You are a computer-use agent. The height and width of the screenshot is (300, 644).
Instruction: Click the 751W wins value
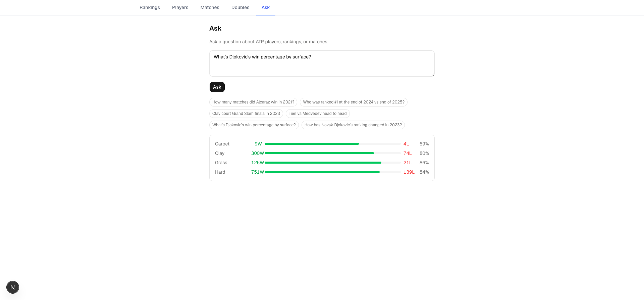click(x=258, y=172)
